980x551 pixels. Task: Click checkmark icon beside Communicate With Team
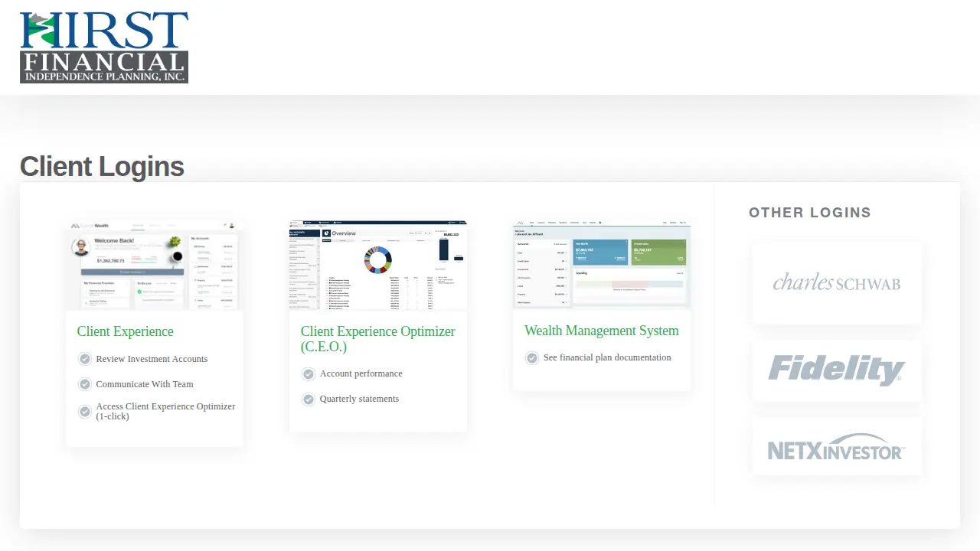point(85,384)
